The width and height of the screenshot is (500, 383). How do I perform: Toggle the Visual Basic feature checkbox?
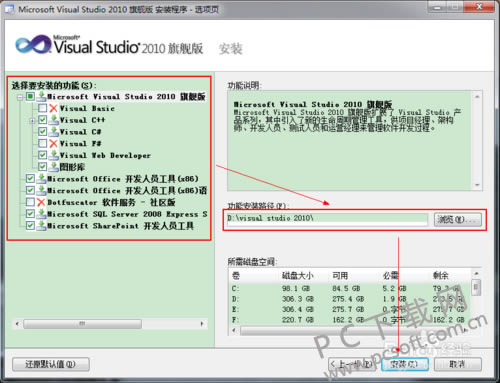point(42,108)
